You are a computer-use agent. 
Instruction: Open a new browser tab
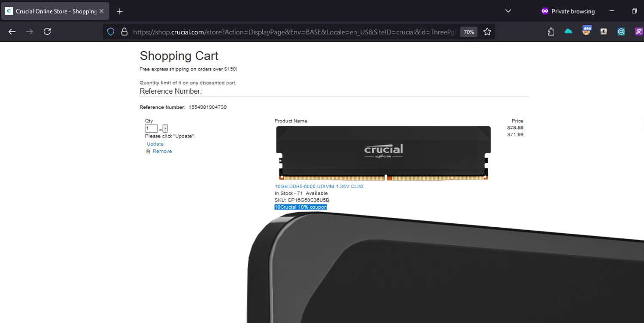click(x=120, y=11)
